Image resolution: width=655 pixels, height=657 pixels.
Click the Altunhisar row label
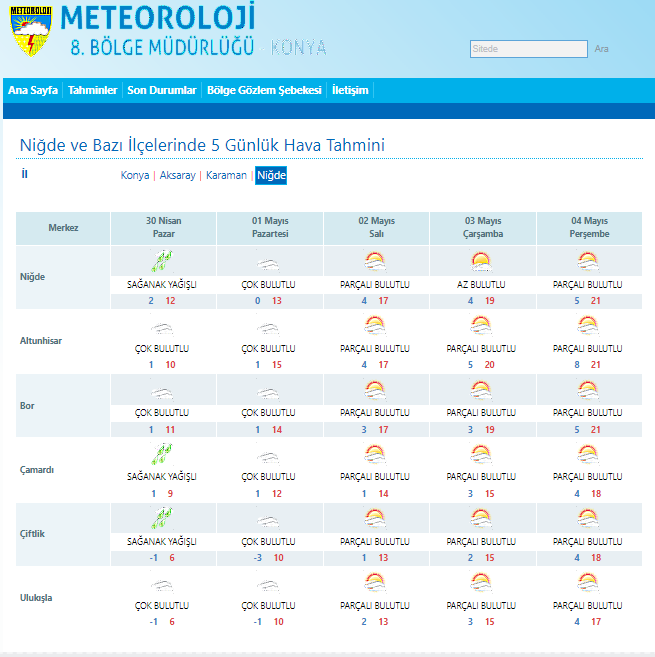pos(41,341)
